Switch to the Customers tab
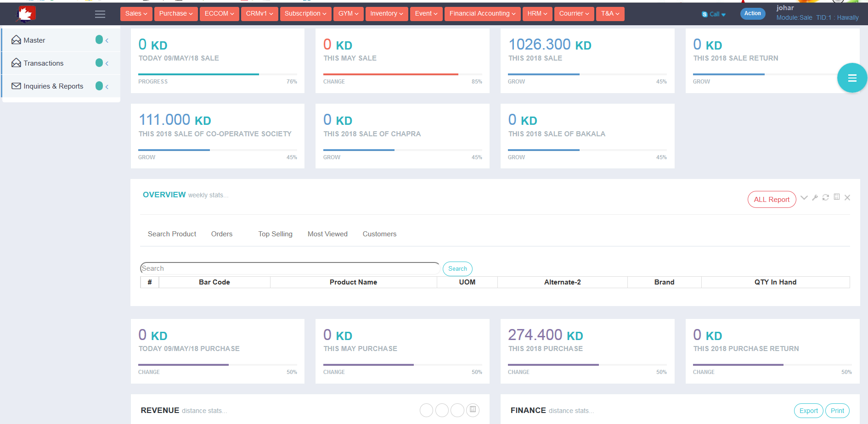The image size is (868, 424). [x=379, y=234]
